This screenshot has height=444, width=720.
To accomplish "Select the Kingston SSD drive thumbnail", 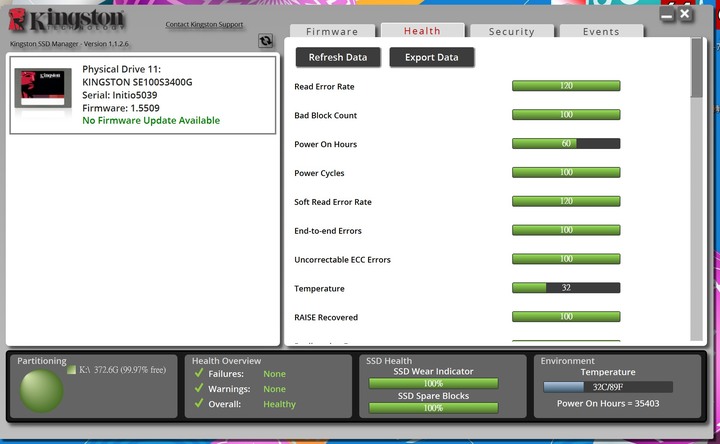I will click(43, 88).
